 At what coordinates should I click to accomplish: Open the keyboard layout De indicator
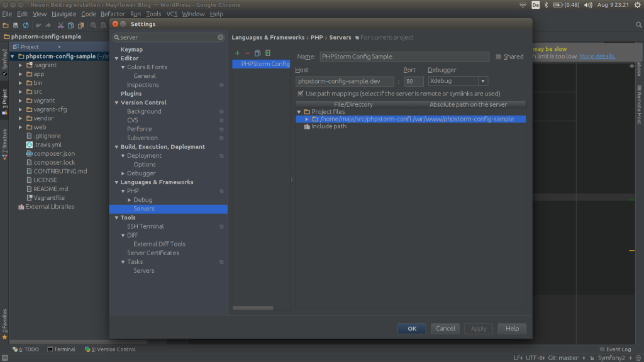536,5
